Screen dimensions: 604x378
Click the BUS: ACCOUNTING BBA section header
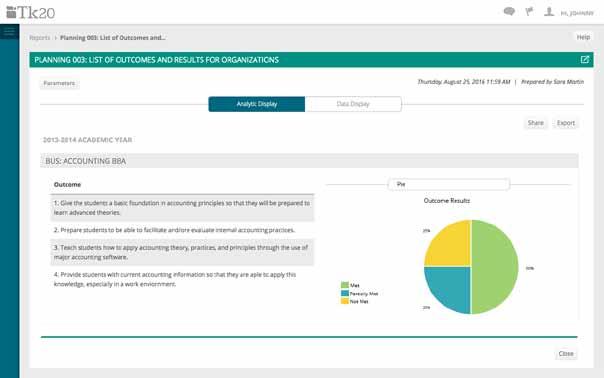309,161
